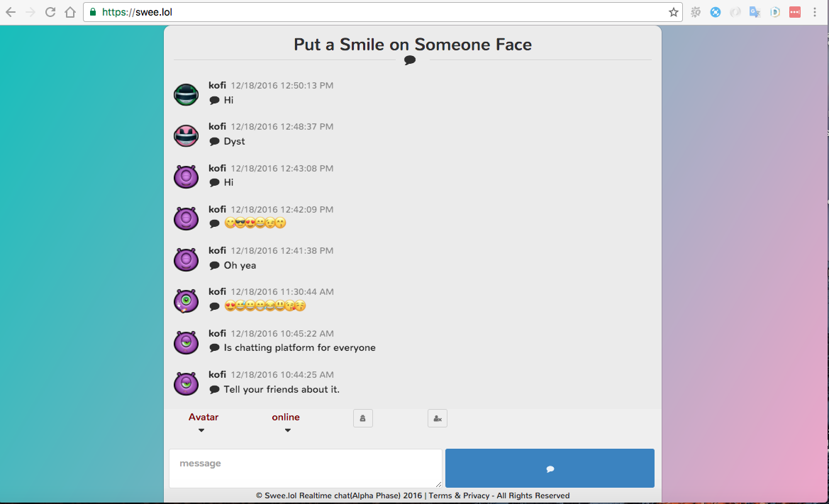The image size is (829, 504).
Task: Click the remove-user icon button
Action: [x=438, y=418]
